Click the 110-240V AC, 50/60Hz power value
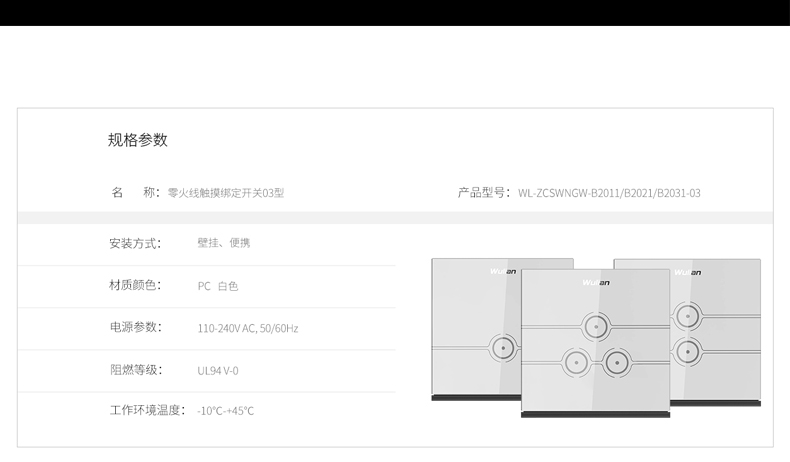This screenshot has width=790, height=462. (x=248, y=328)
